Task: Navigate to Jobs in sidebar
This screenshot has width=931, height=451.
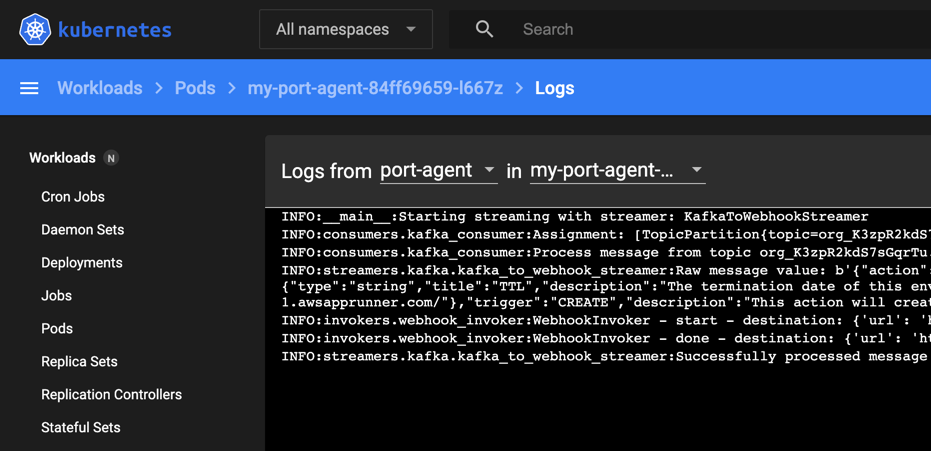Action: click(x=56, y=296)
